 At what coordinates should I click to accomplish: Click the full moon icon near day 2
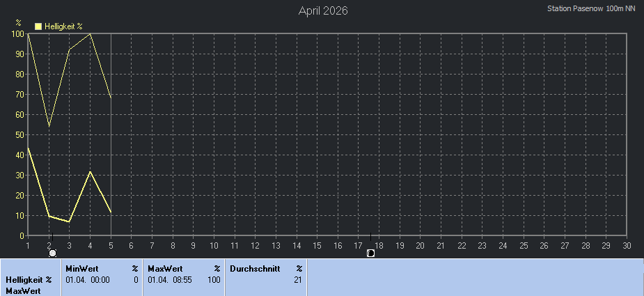click(x=52, y=254)
